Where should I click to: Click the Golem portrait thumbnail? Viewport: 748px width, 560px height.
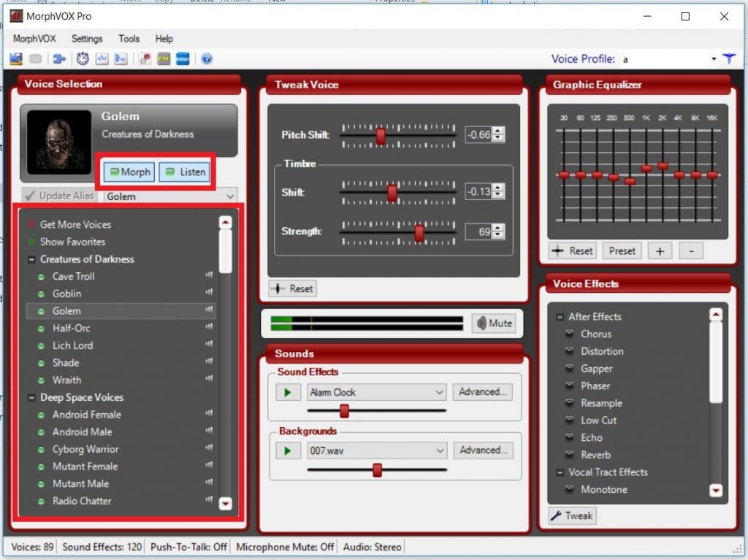tap(59, 142)
